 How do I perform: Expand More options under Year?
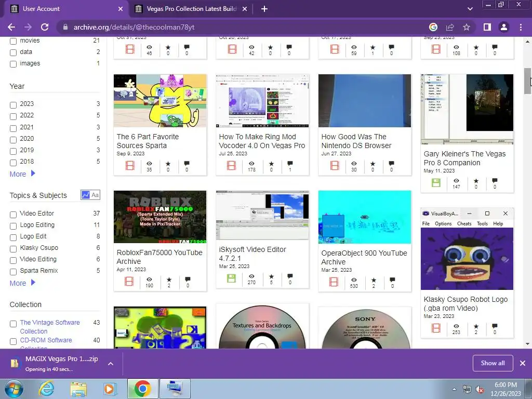tap(22, 174)
